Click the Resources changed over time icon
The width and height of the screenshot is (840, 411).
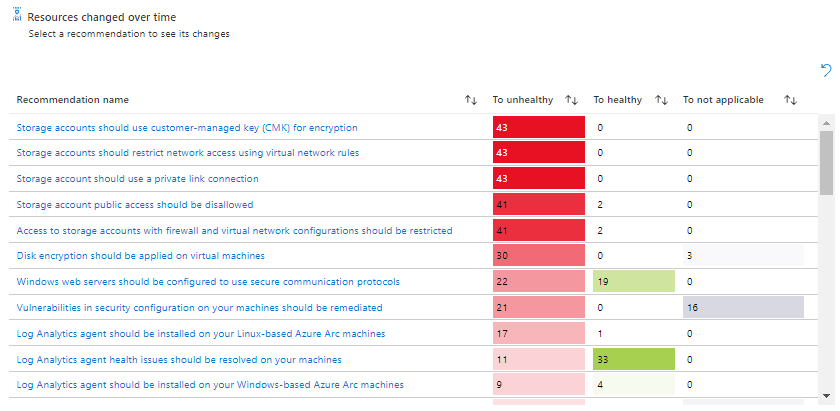16,15
